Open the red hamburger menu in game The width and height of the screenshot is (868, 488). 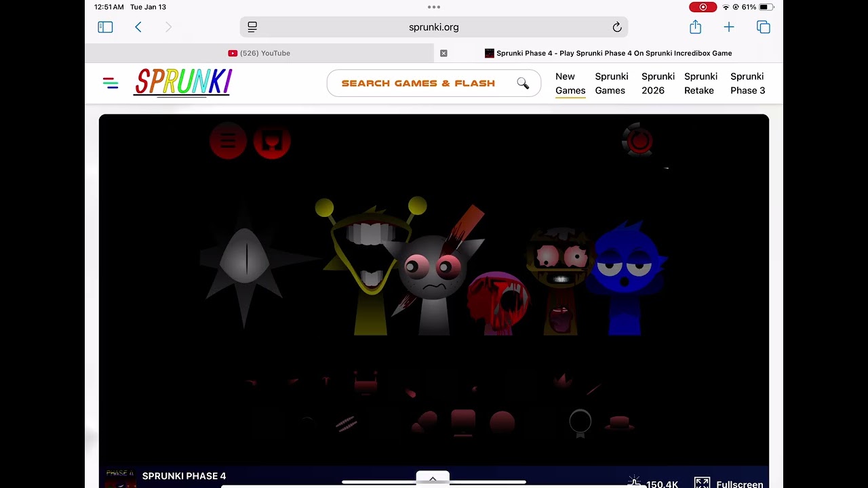click(x=228, y=141)
